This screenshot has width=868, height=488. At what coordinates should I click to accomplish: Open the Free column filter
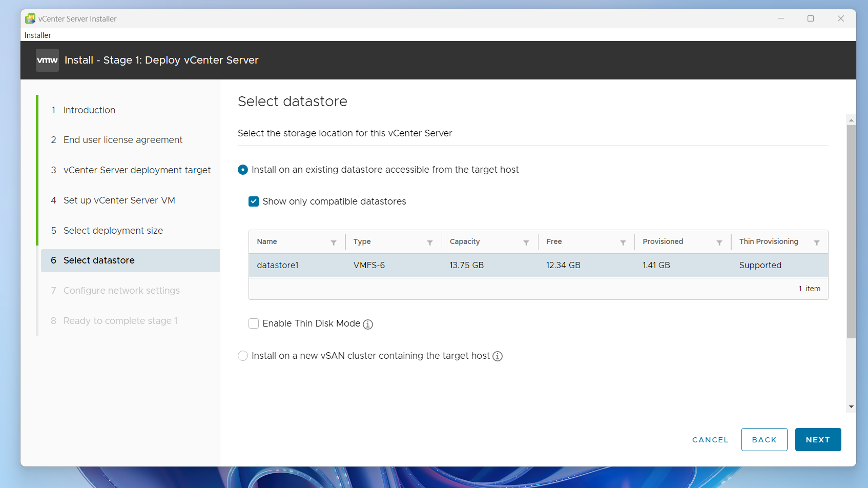(623, 242)
